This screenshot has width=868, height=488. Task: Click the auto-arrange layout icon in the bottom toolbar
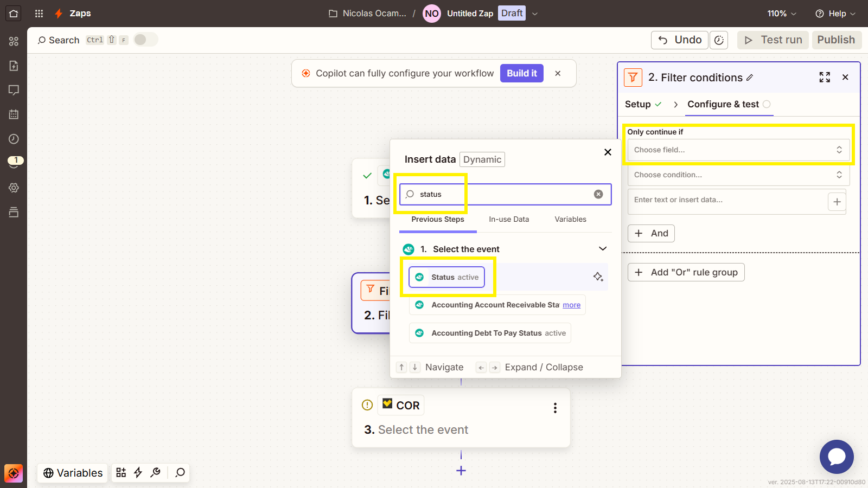coord(121,473)
